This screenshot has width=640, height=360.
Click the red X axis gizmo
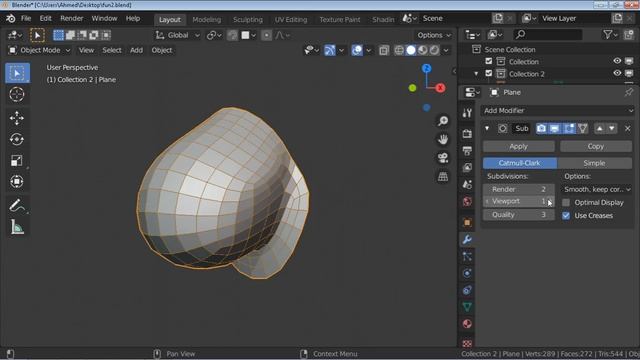(440, 88)
